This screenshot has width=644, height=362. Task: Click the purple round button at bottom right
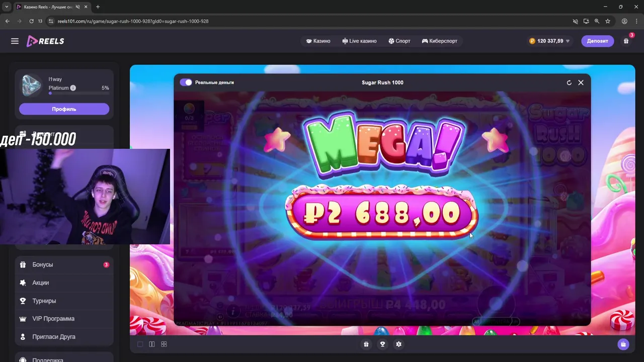pos(623,344)
